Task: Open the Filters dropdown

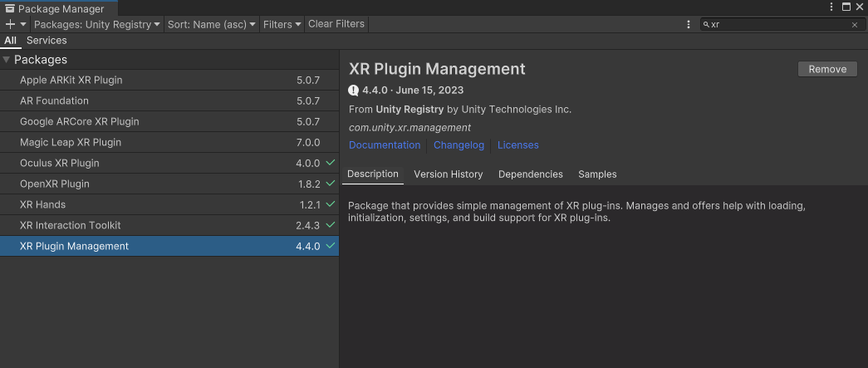Action: click(x=282, y=24)
